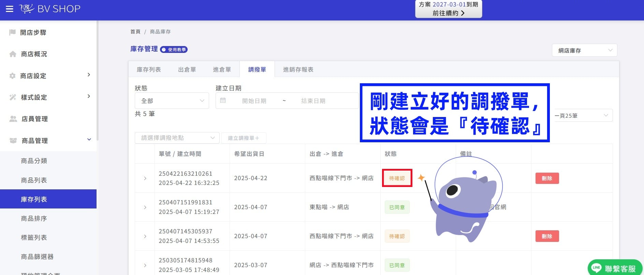
Task: Delete transfer order 250422163210261
Action: pos(547,178)
